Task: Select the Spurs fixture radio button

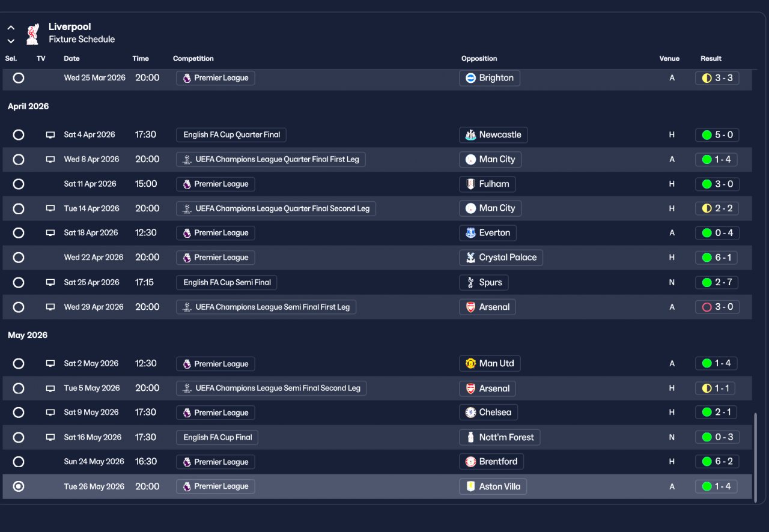Action: click(19, 283)
